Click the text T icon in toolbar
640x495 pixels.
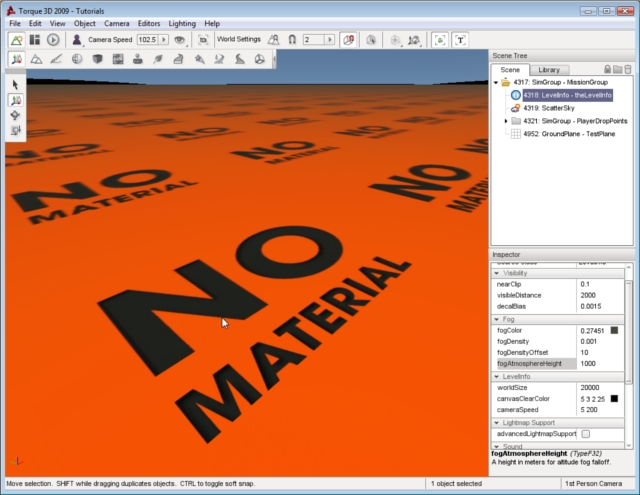461,40
